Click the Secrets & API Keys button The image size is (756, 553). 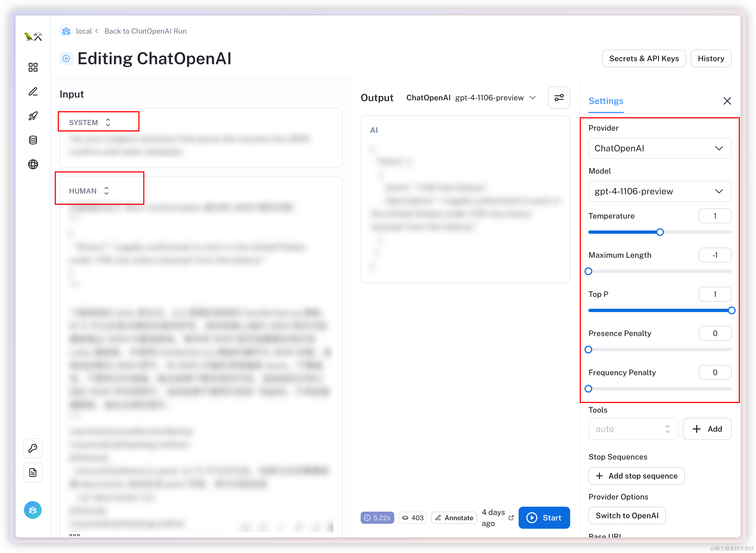pyautogui.click(x=644, y=58)
